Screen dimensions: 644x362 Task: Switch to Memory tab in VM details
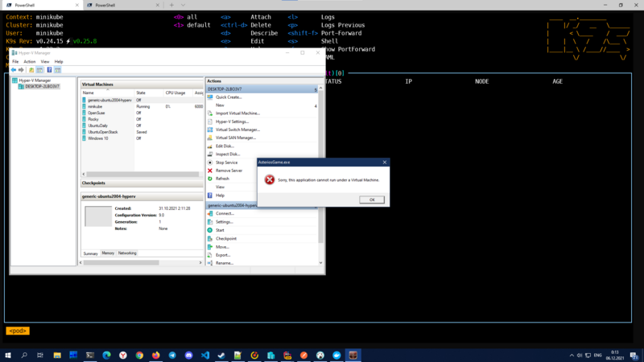[x=108, y=253]
